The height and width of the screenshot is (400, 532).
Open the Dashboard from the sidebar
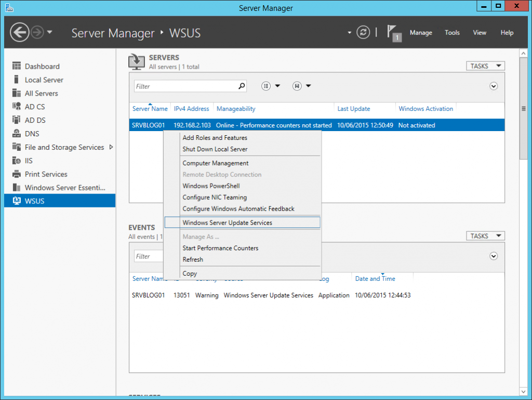pyautogui.click(x=42, y=66)
